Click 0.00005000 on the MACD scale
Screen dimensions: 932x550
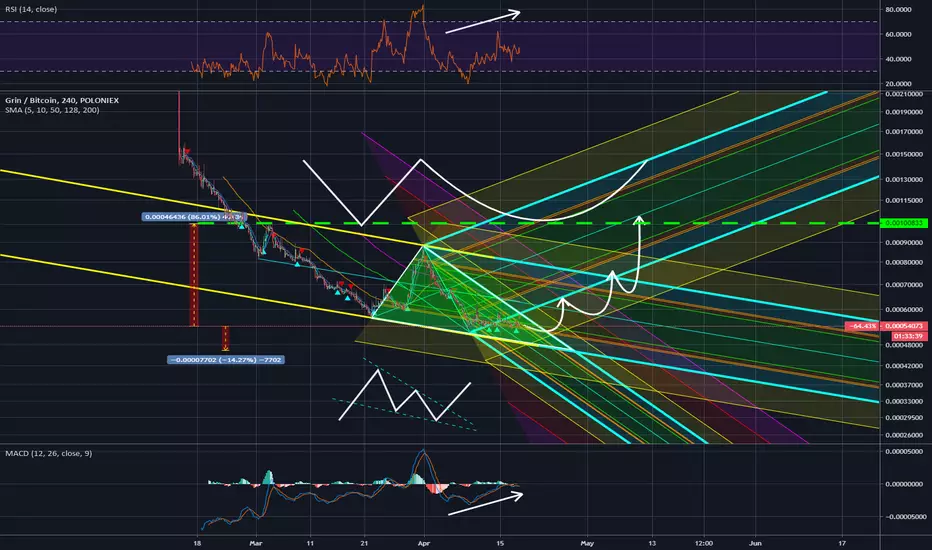[904, 452]
